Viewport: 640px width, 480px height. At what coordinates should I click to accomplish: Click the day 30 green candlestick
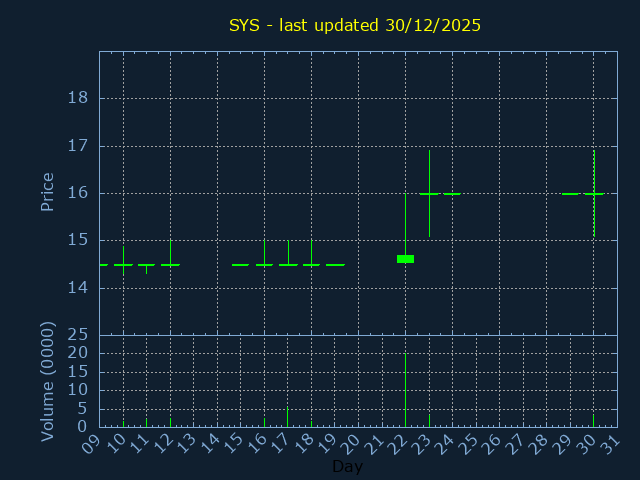click(594, 193)
